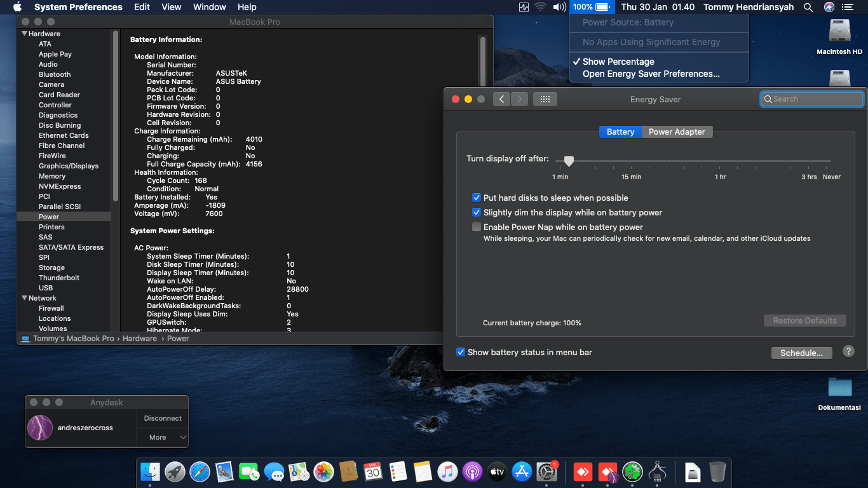Open Finder from the Dock
The height and width of the screenshot is (488, 868).
151,471
